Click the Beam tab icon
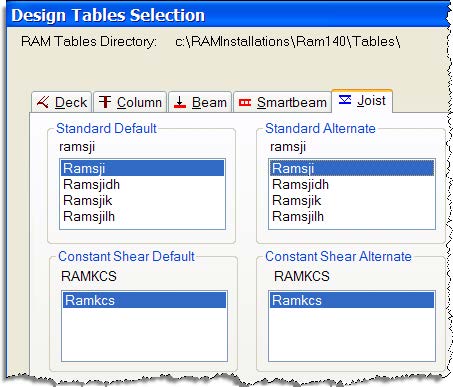Viewport: 453px width, 387px height. pos(180,102)
